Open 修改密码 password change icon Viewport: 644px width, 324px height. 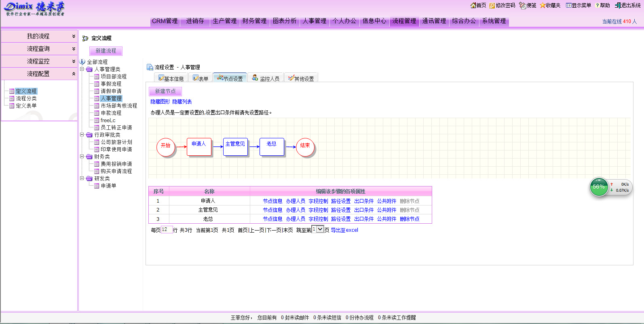(492, 5)
